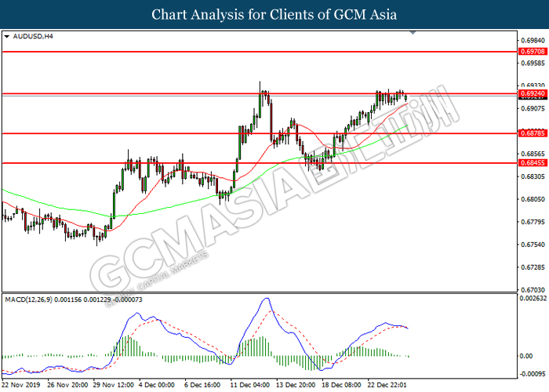Image resolution: width=549 pixels, height=392 pixels.
Task: Click the 0.68565 price axis label
Action: coord(533,154)
